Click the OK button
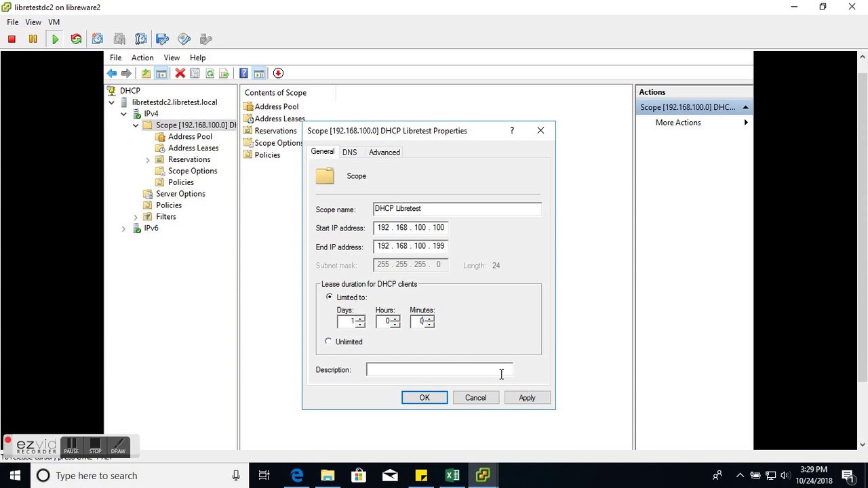Viewport: 868px width, 488px height. [x=425, y=398]
